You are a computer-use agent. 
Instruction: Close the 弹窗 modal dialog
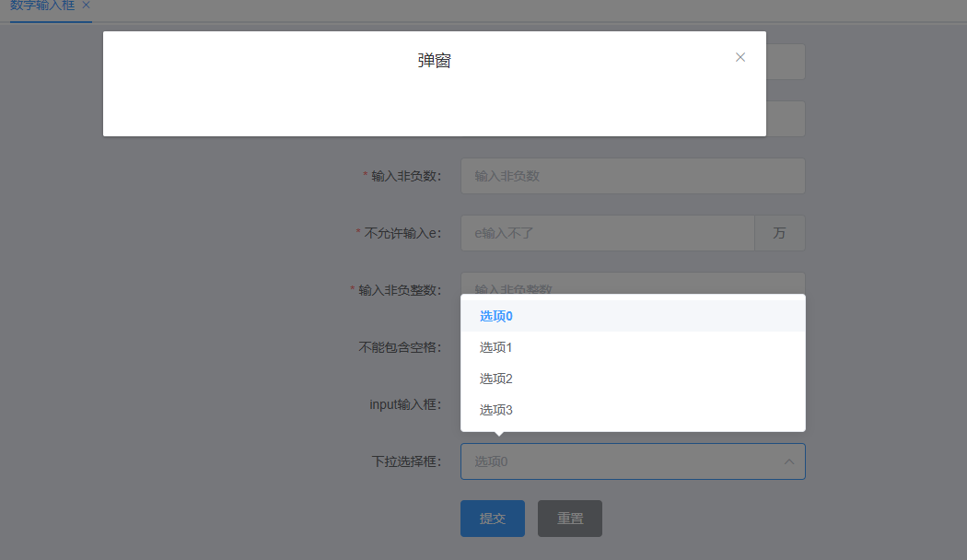click(740, 57)
